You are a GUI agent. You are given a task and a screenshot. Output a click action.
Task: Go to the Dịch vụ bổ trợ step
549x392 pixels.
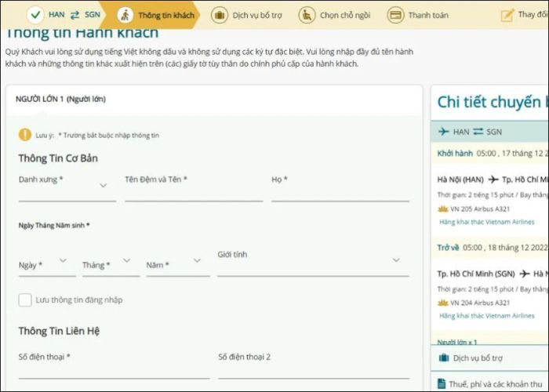coord(246,16)
